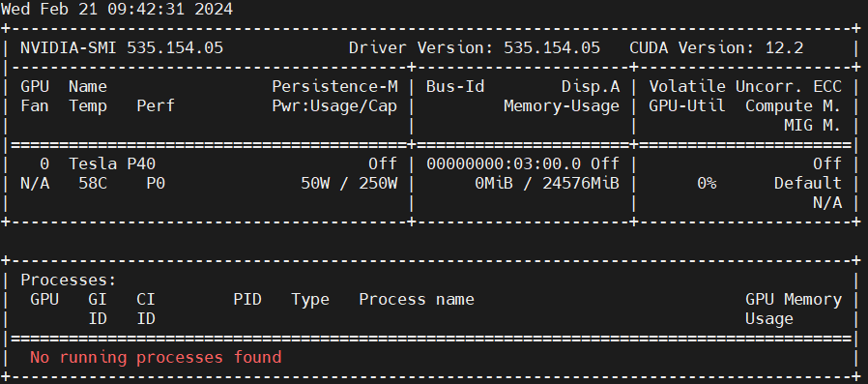Click the NVIDIA-SMI 535.154.05 text
Screen dimensions: 868x384
point(122,47)
